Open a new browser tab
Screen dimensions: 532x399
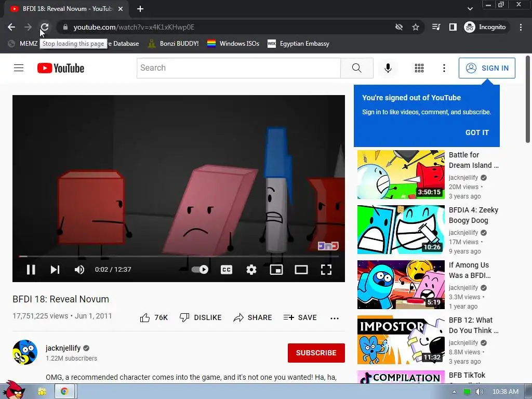pyautogui.click(x=140, y=9)
